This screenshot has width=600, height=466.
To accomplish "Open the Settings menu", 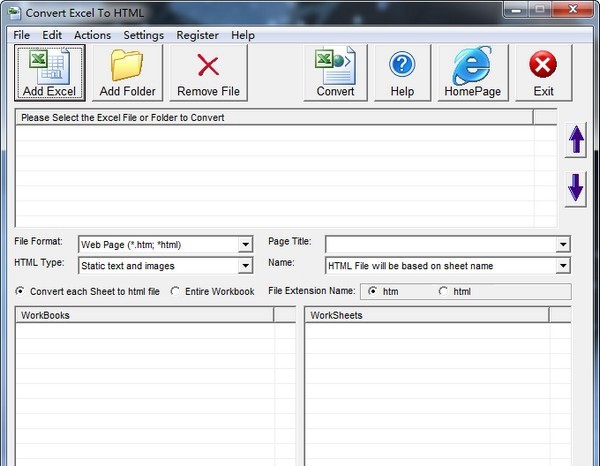I will point(143,35).
